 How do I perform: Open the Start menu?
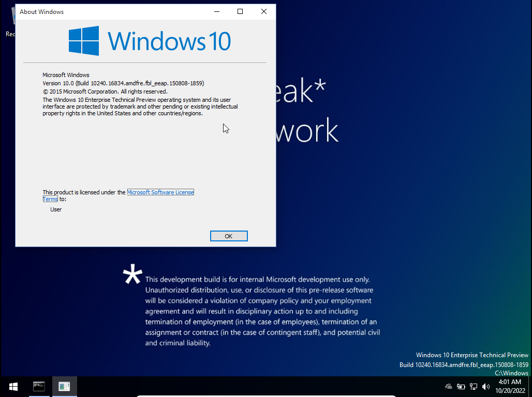click(13, 386)
